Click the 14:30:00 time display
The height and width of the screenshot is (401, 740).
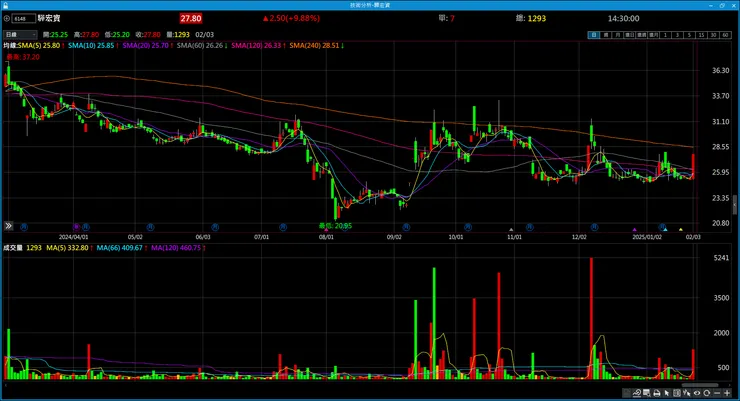(x=623, y=18)
